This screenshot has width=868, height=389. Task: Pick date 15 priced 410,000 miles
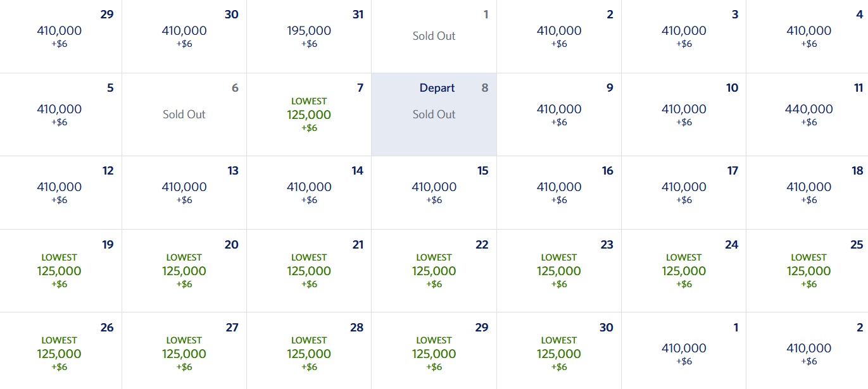(434, 190)
